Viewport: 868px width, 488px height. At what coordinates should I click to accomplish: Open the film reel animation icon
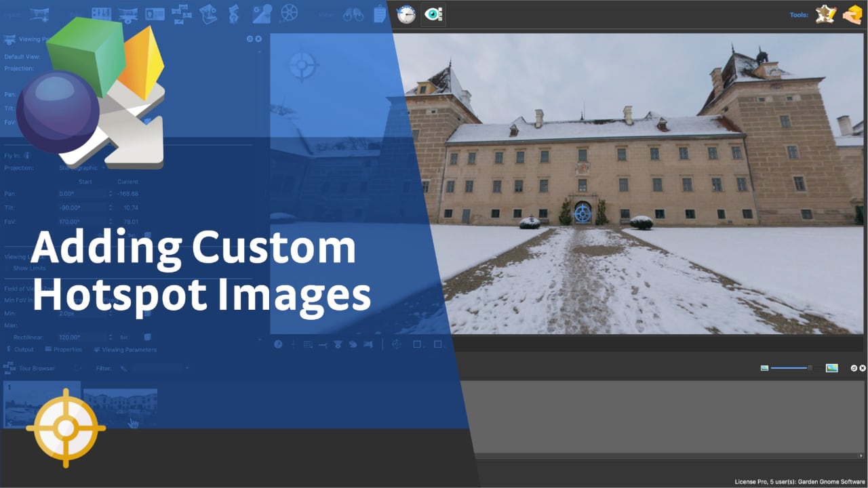click(290, 13)
